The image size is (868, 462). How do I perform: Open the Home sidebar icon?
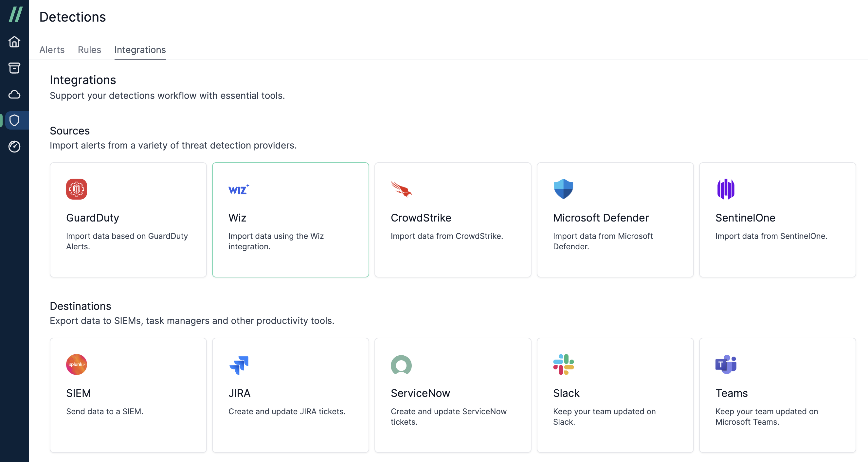click(x=14, y=42)
